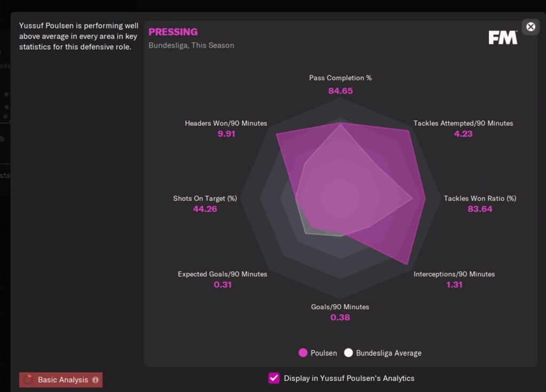The image size is (546, 392).
Task: Select the Interceptions/90 Minutes label
Action: [454, 274]
